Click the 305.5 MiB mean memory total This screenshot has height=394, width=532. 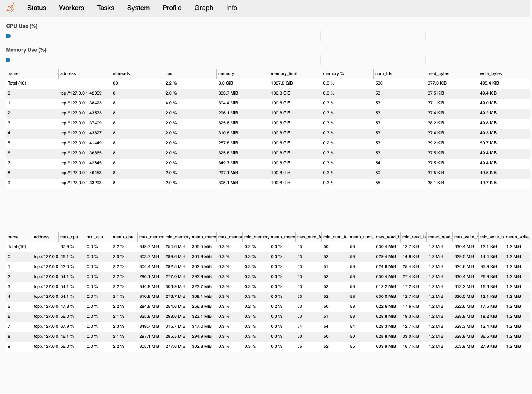coord(202,246)
